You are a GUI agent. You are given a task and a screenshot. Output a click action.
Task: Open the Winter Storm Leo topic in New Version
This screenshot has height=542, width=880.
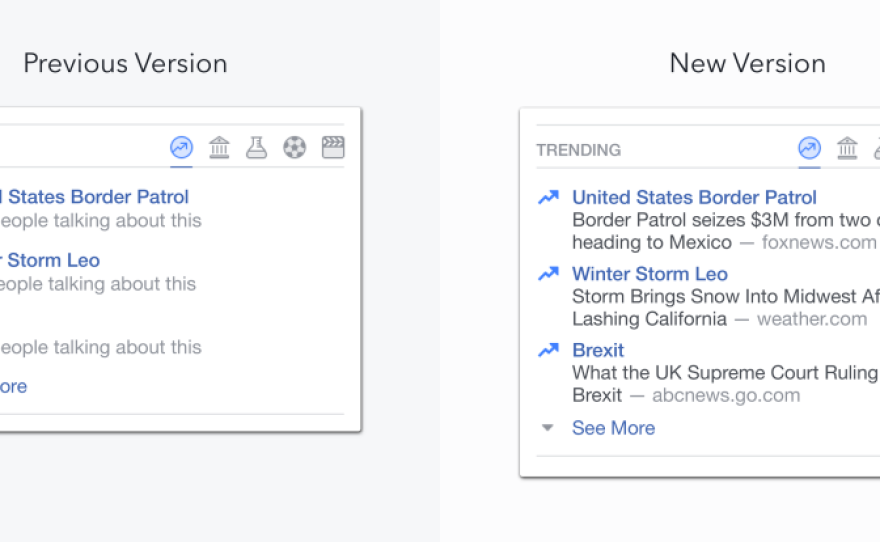(x=649, y=274)
